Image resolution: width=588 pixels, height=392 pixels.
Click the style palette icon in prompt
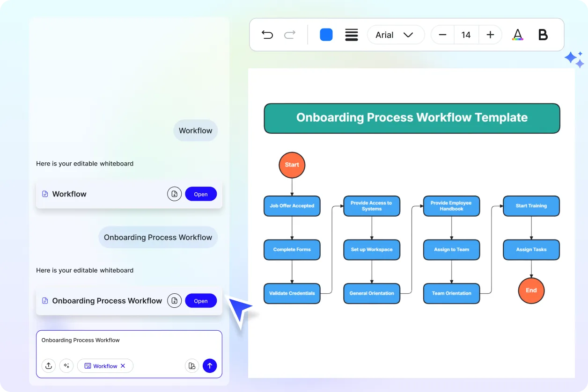click(x=192, y=366)
